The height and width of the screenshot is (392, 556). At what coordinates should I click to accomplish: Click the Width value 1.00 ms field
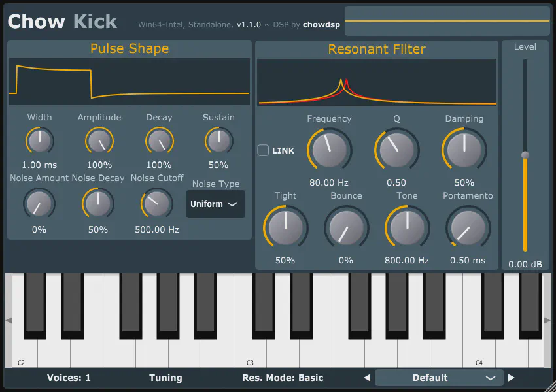point(39,165)
